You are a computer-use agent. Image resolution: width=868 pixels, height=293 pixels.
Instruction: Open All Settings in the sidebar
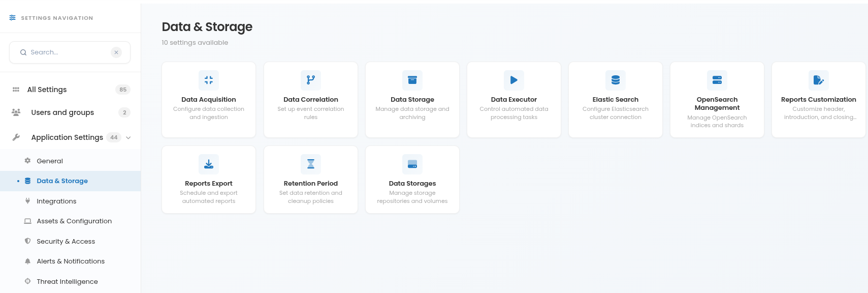point(70,90)
